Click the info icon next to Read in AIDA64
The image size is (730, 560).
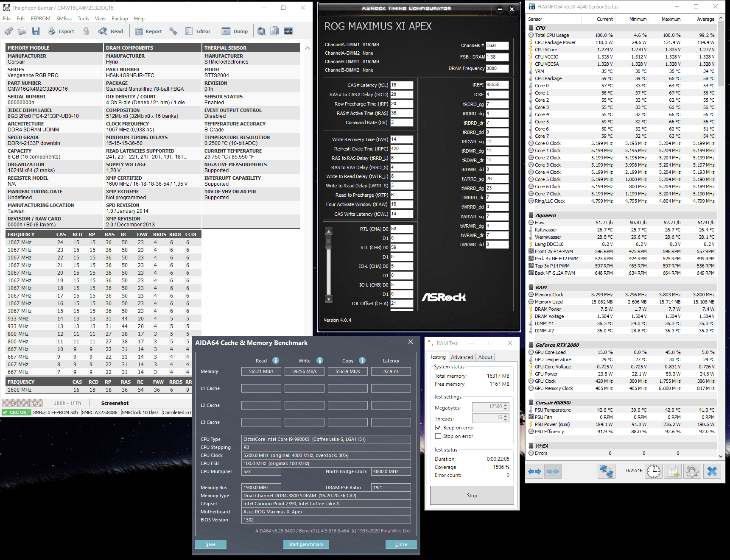pos(276,360)
